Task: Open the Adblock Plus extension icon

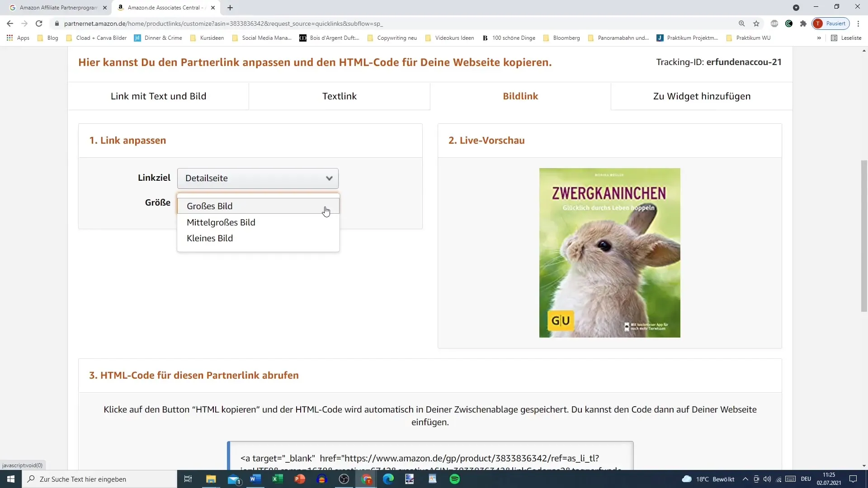Action: (x=774, y=23)
